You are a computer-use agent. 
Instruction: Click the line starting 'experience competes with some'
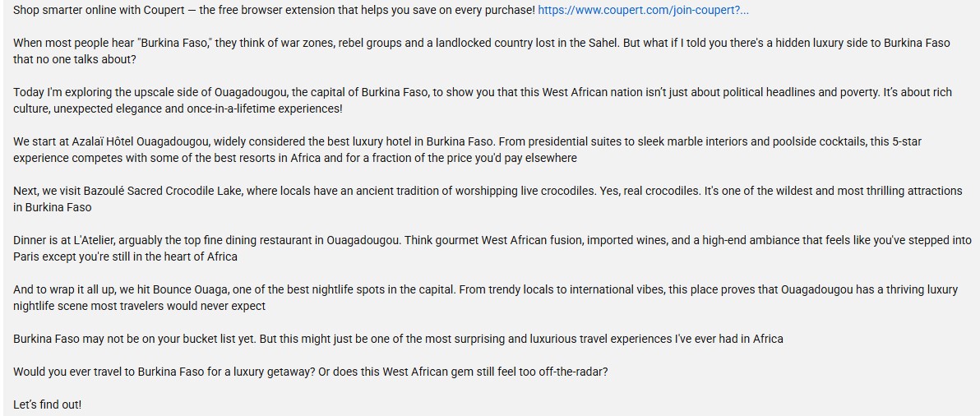coord(295,158)
